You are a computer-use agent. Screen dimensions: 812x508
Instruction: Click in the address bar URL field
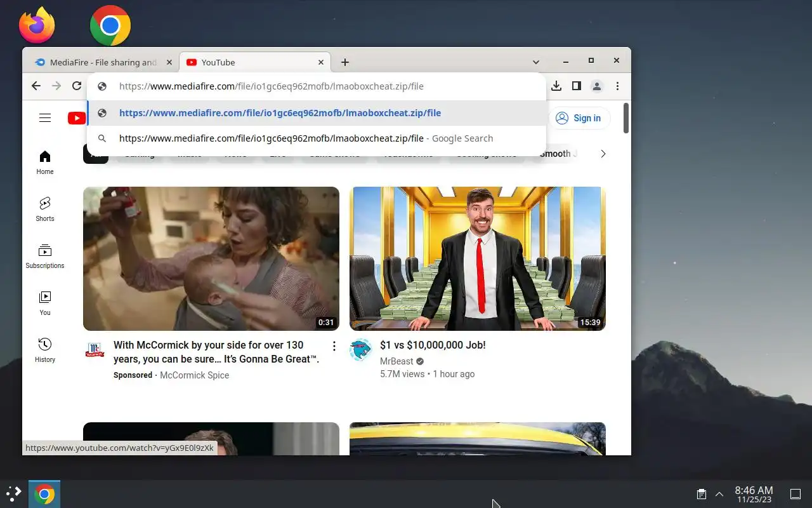[x=317, y=86]
